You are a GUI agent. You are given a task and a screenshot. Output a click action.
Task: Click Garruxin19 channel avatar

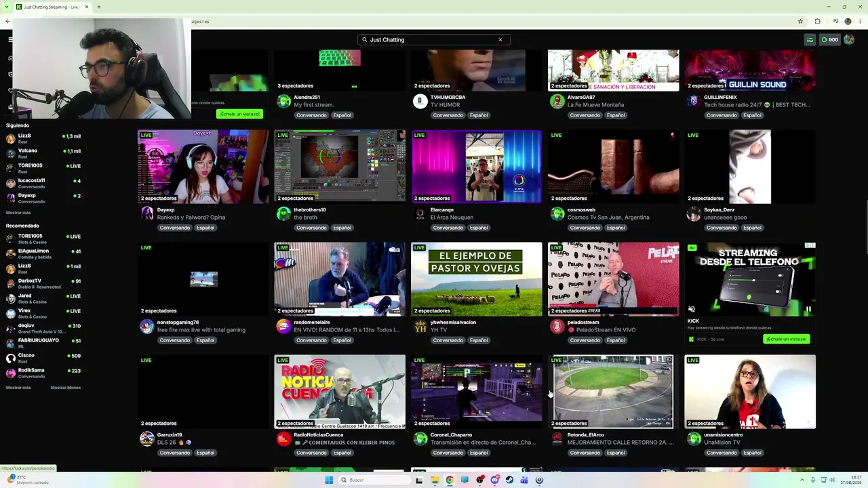(147, 439)
